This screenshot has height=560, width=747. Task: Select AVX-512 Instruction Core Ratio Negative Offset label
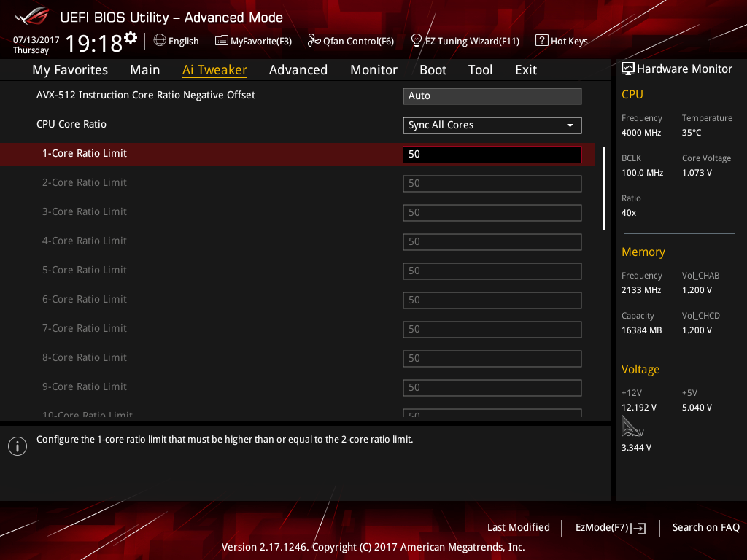coord(146,95)
